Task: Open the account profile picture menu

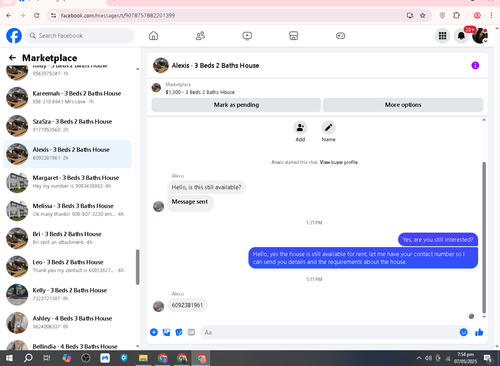Action: (480, 36)
